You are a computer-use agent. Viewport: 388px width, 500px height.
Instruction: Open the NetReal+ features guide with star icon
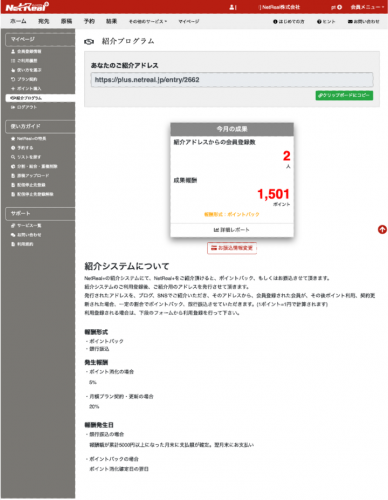[29, 139]
